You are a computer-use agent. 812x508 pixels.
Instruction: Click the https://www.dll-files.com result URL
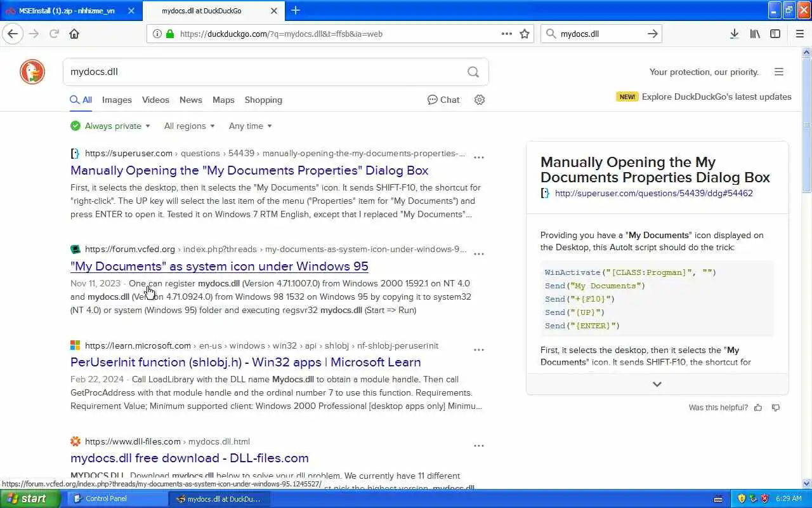click(x=133, y=441)
